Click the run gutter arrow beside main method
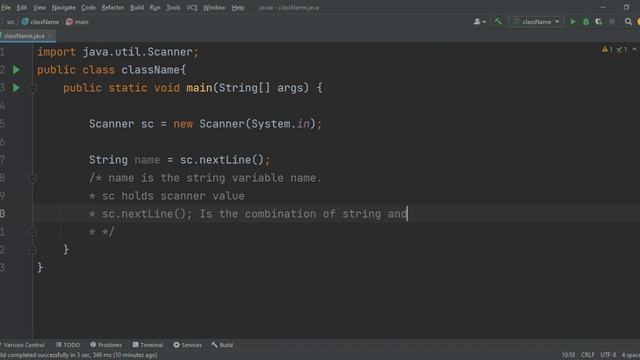The image size is (640, 360). [x=16, y=88]
